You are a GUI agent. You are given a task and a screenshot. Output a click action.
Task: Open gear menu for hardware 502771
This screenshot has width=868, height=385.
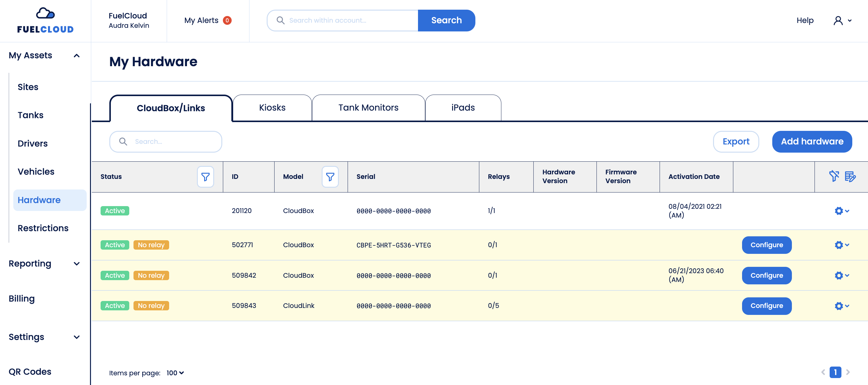coord(842,245)
